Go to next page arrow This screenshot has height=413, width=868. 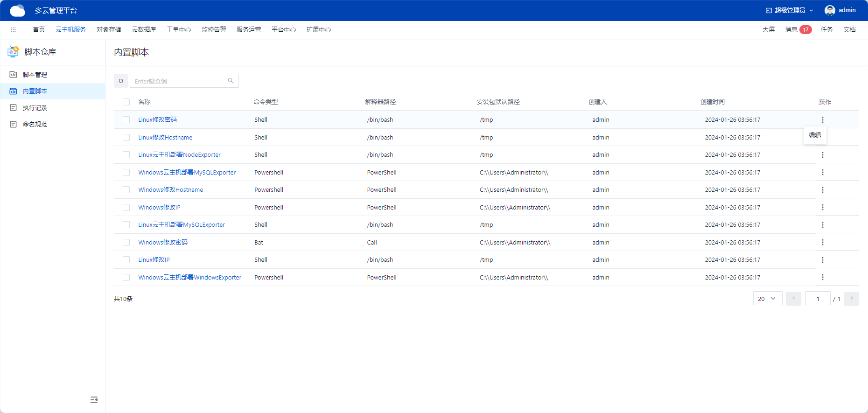[852, 299]
